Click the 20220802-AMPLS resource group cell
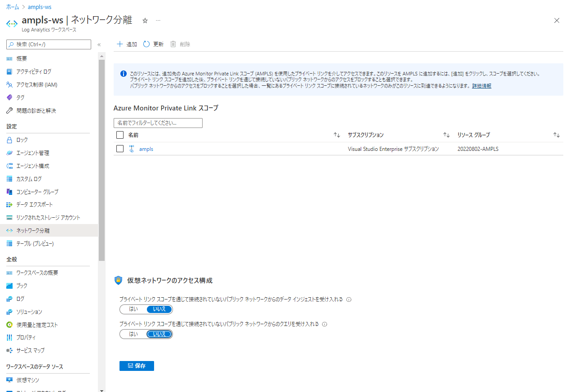 478,149
